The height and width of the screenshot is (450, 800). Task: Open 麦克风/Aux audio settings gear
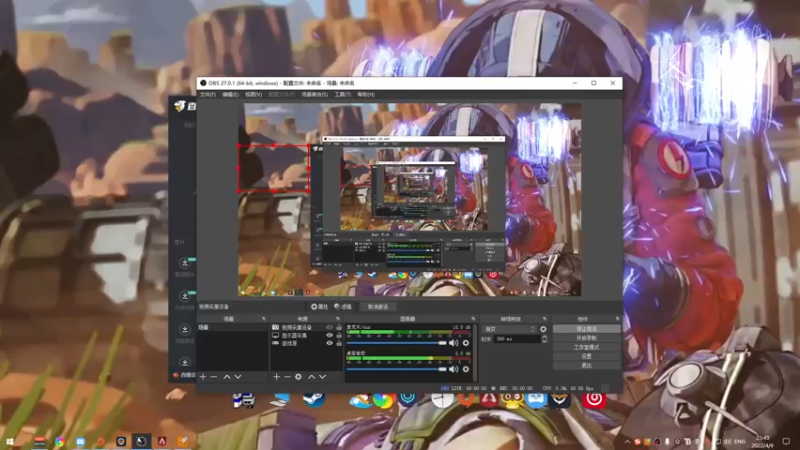(x=465, y=343)
